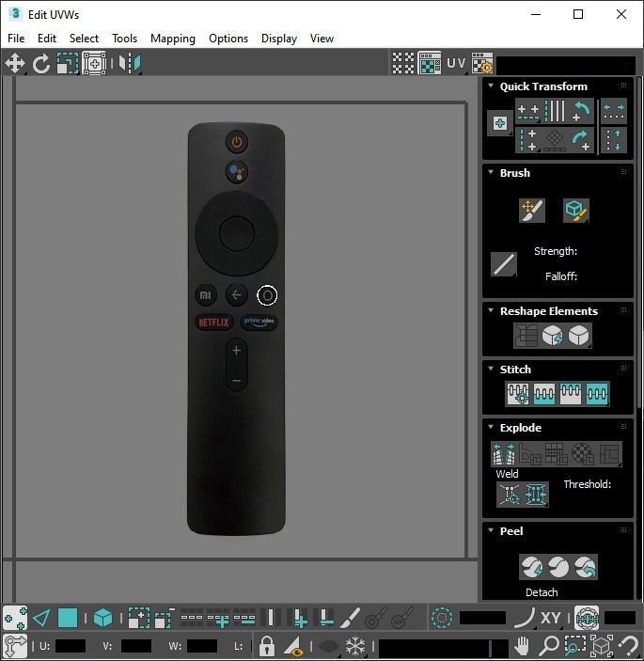Click the vertical scrollbar of the side panel
Viewport: 644px width, 661px height.
click(639, 243)
